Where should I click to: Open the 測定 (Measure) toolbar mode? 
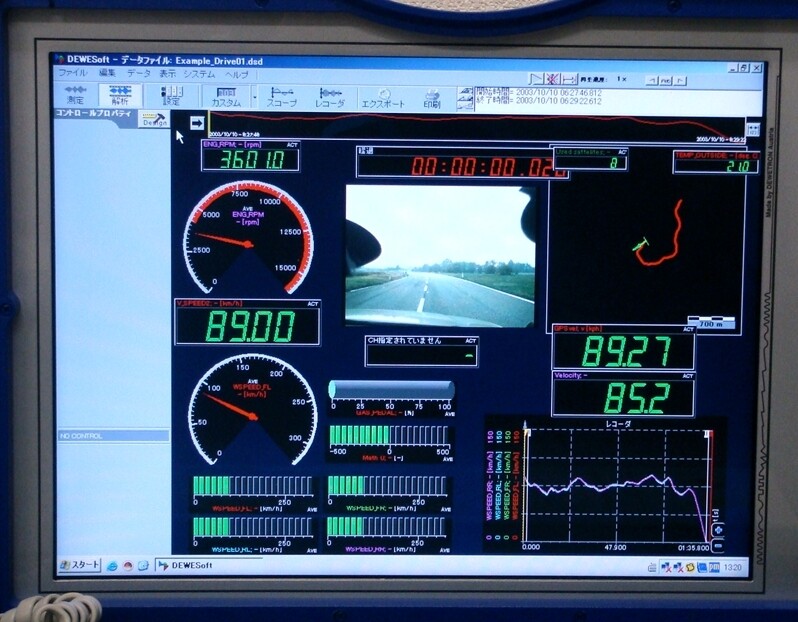75,96
